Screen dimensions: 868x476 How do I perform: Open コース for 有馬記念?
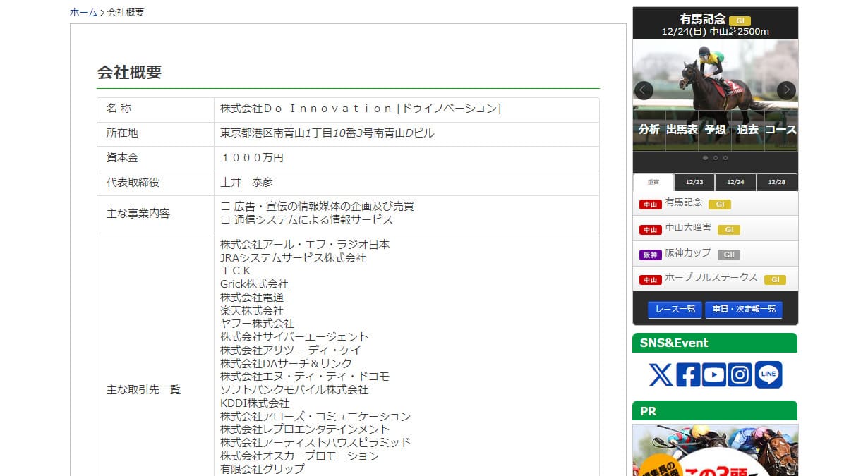pos(780,130)
